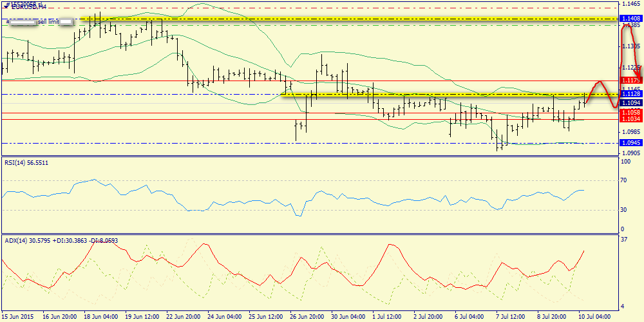Click the 15 Jun 2015 date label
Image resolution: width=644 pixels, height=322 pixels.
point(19,317)
